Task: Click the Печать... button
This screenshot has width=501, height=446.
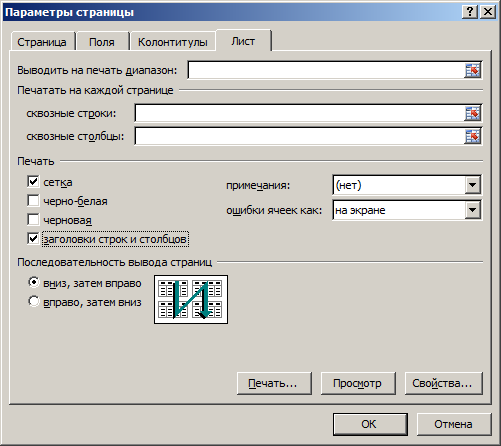Action: [x=274, y=383]
